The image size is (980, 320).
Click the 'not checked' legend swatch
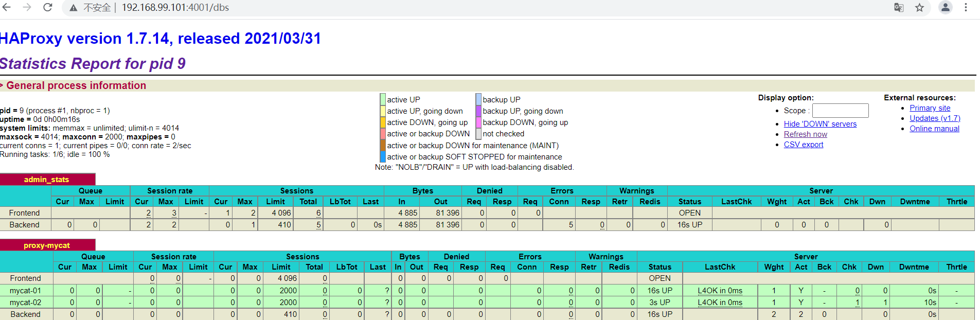(x=478, y=133)
